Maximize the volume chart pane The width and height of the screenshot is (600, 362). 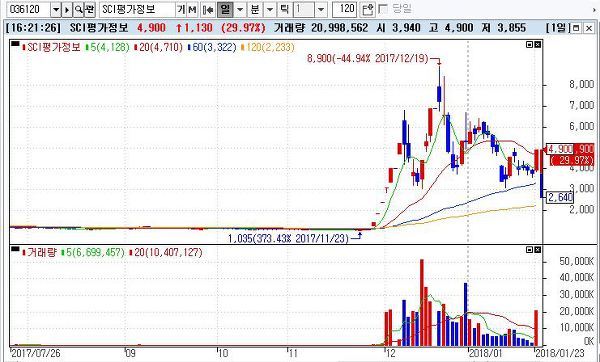coord(530,250)
